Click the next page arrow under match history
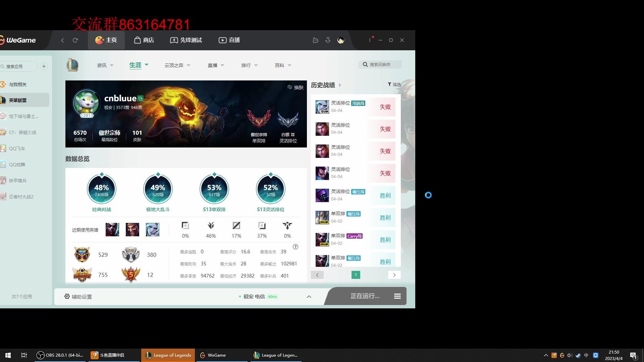 pos(394,275)
